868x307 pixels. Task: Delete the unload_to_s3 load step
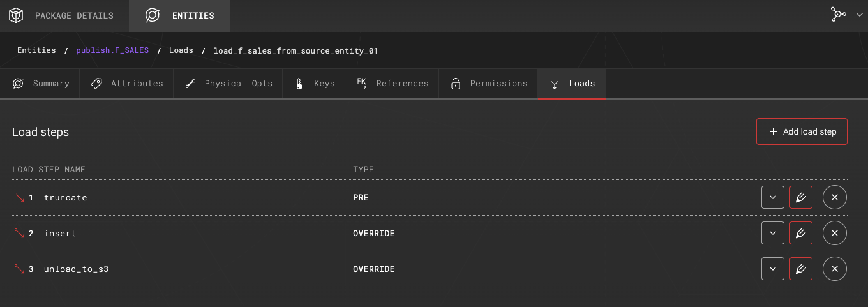pos(835,269)
